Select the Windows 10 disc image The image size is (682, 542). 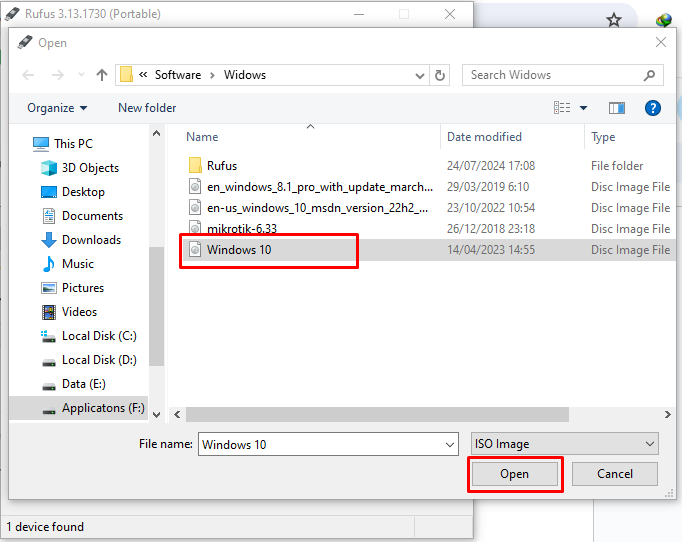[238, 250]
